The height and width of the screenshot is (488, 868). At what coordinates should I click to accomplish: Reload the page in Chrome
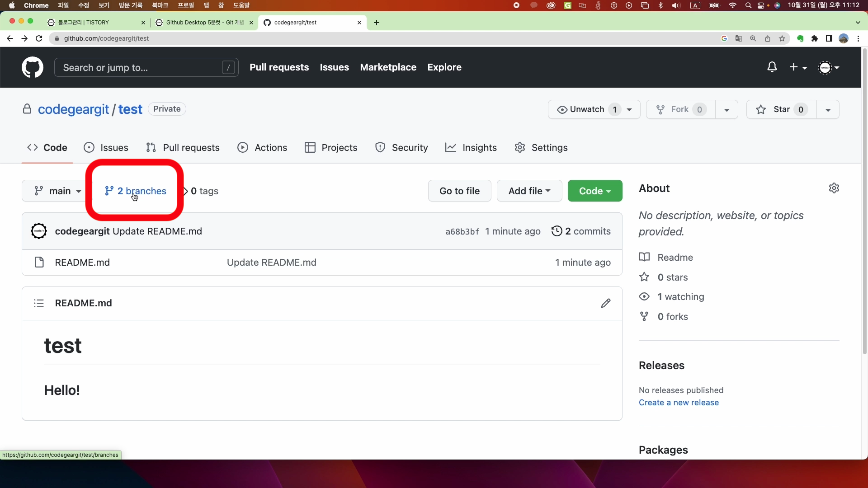point(39,38)
